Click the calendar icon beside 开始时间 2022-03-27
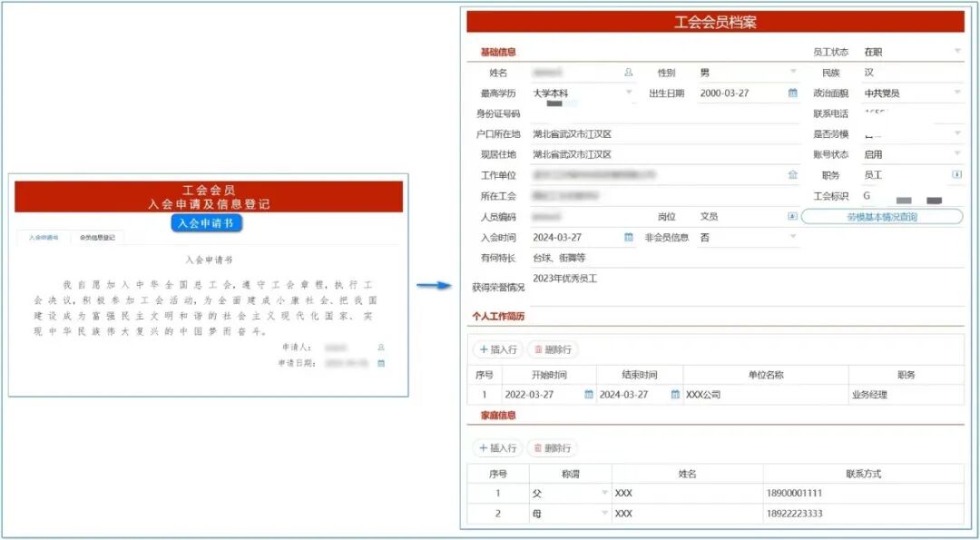980x540 pixels. 588,394
